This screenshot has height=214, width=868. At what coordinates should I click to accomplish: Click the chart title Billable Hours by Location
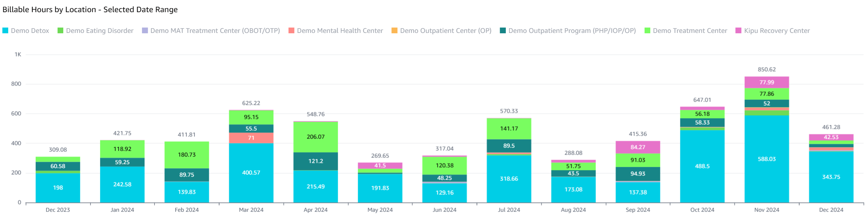pos(90,10)
